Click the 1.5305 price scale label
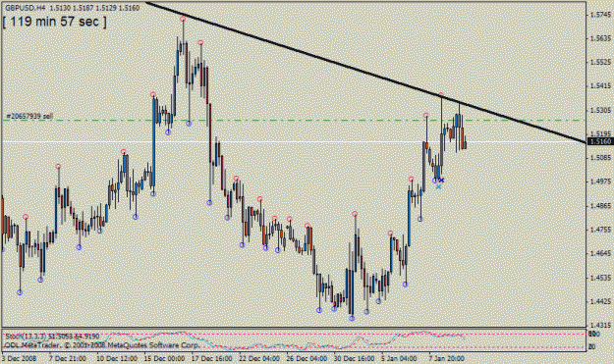Screen dimensions: 614x364 pos(600,110)
